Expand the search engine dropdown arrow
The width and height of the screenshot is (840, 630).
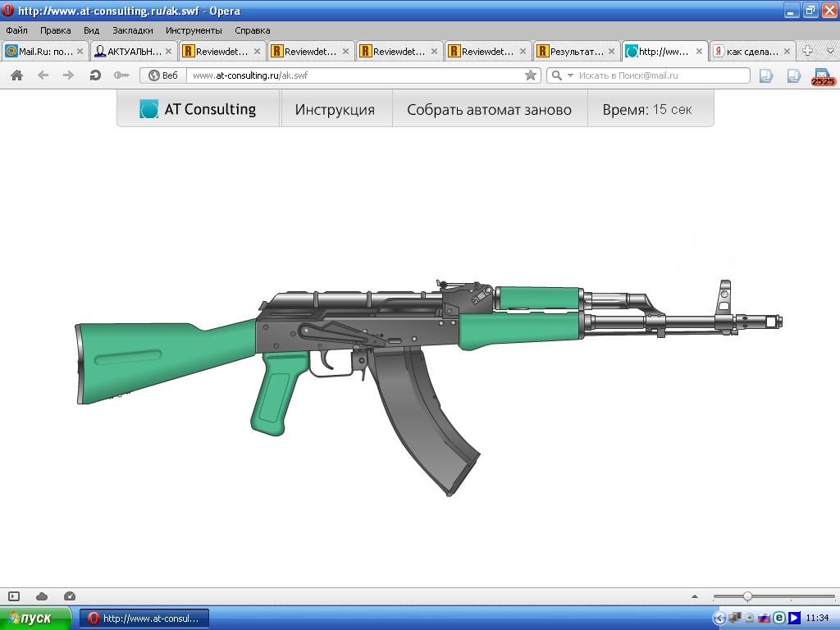(570, 75)
